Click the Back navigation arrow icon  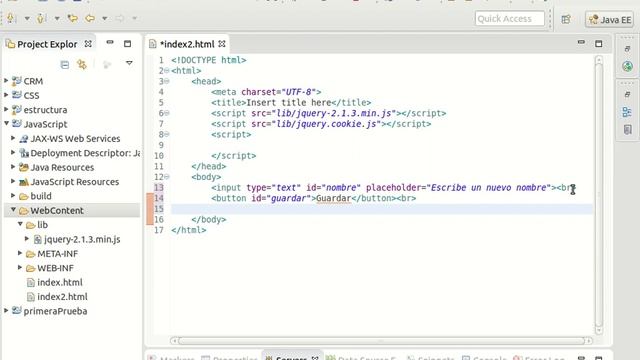click(x=90, y=18)
